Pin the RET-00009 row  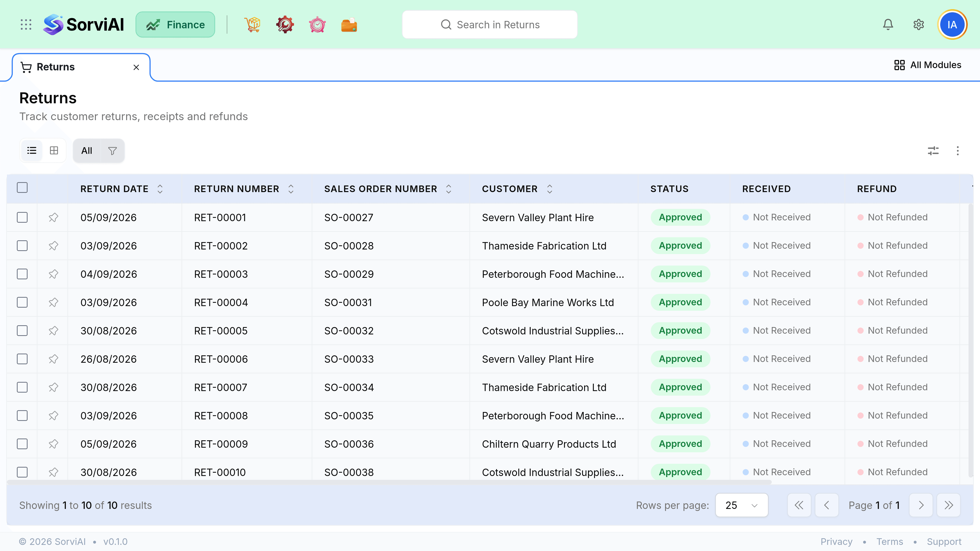(53, 444)
